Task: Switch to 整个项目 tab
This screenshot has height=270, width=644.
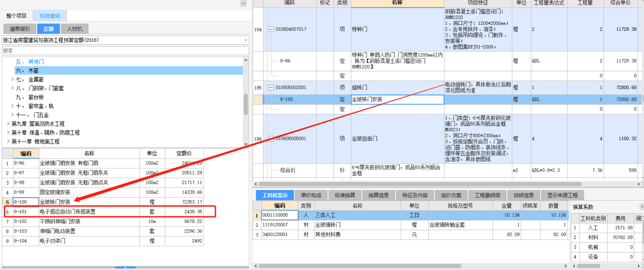Action: pos(16,16)
